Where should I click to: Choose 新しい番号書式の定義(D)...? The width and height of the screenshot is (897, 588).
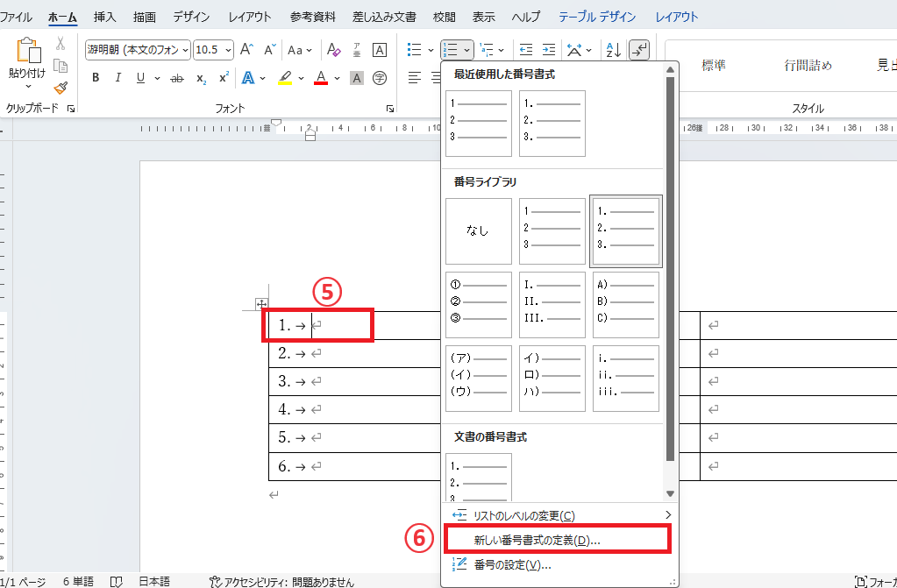tap(556, 541)
